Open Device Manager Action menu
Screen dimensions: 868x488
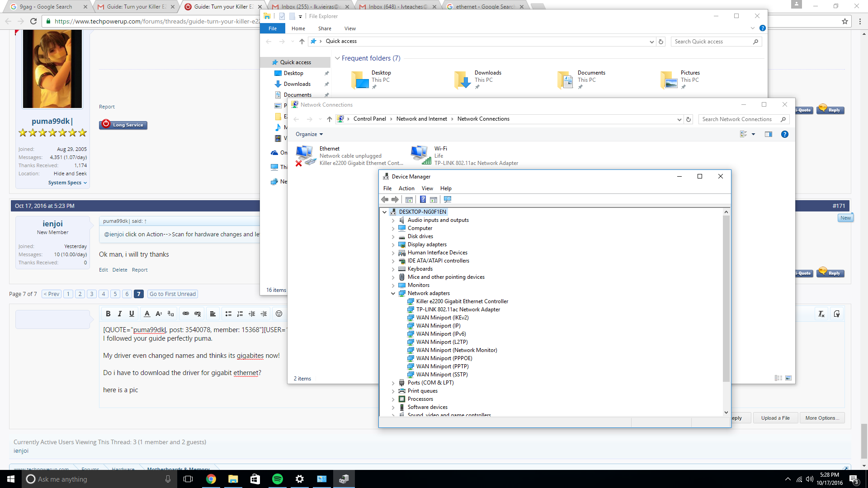406,188
